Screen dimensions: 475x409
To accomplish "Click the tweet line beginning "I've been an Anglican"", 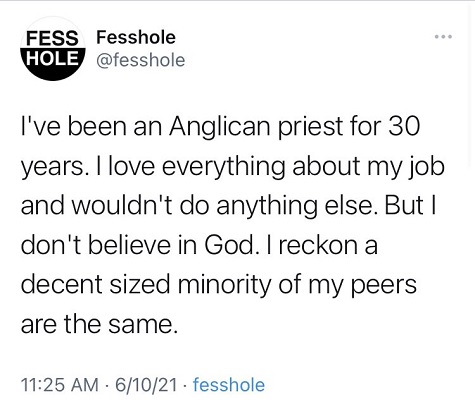I will pyautogui.click(x=220, y=127).
